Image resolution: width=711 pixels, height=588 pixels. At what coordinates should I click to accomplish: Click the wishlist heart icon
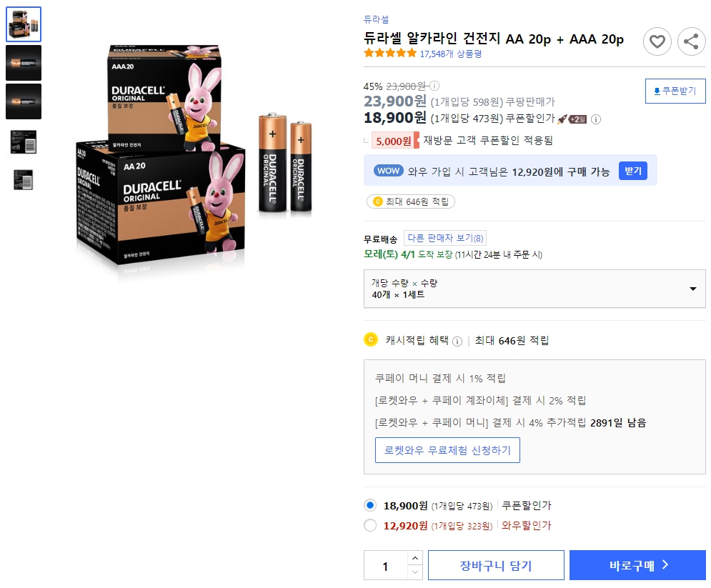pyautogui.click(x=657, y=41)
